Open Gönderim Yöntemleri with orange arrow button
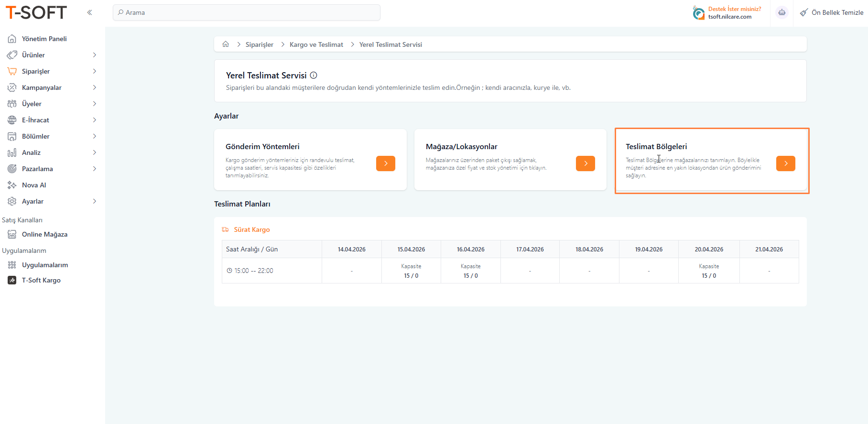The height and width of the screenshot is (424, 868). 386,163
